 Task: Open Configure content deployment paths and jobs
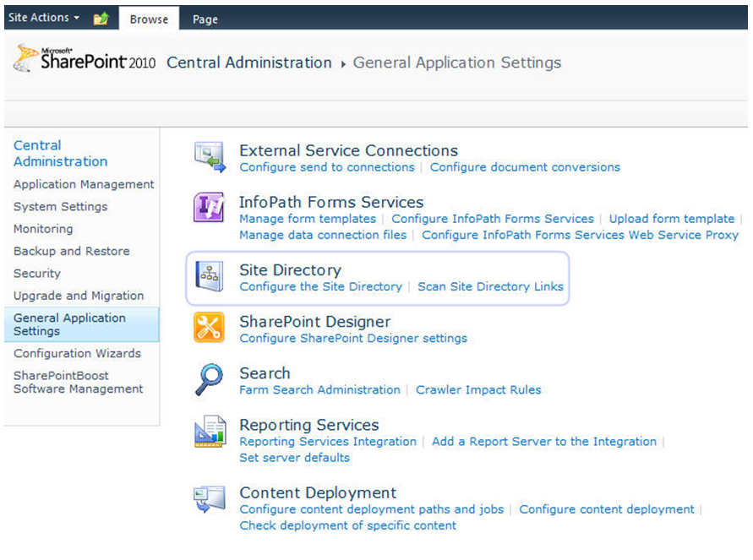pyautogui.click(x=372, y=509)
